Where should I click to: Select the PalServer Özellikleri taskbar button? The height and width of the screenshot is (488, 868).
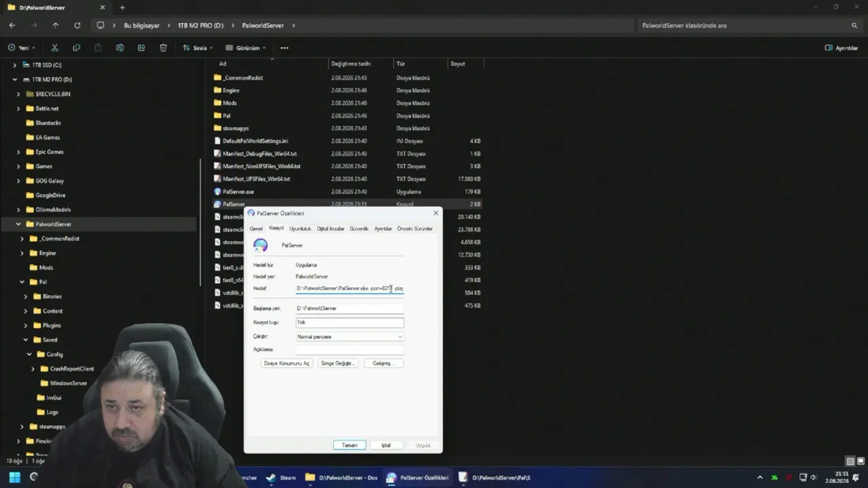(x=417, y=477)
